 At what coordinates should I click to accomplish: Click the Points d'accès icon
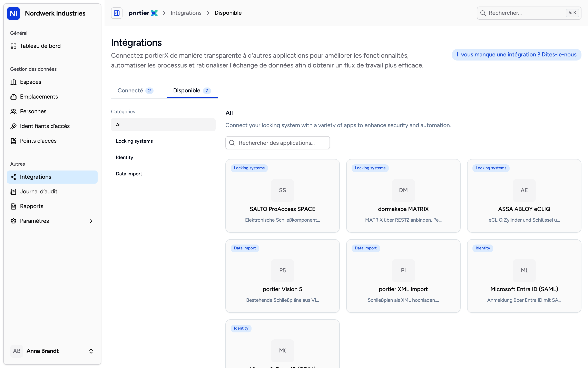[13, 141]
